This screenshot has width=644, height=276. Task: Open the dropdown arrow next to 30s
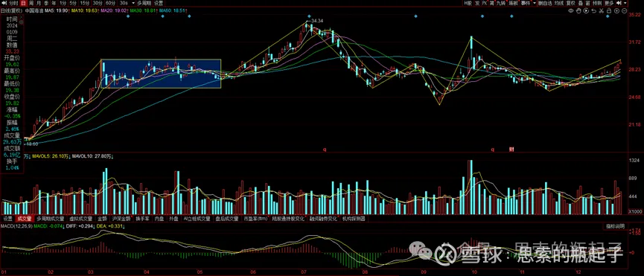pos(133,3)
